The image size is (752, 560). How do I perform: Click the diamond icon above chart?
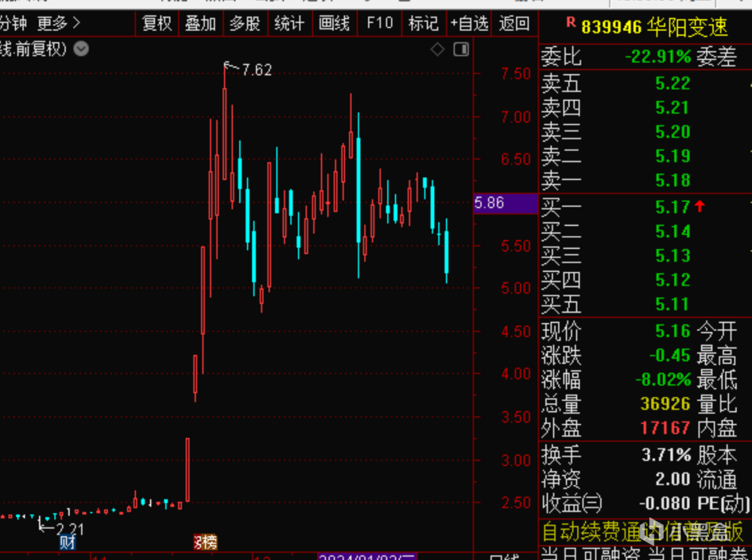coord(437,49)
